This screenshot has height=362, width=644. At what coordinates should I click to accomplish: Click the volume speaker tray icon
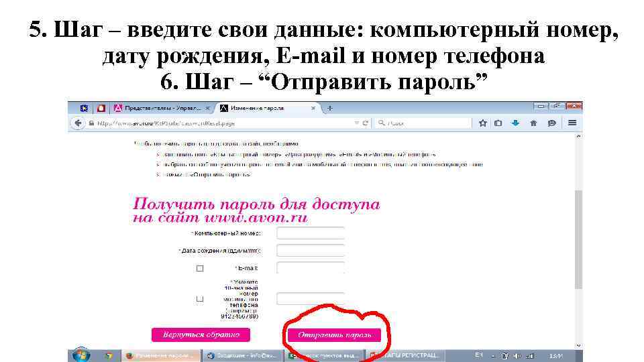pos(517,356)
